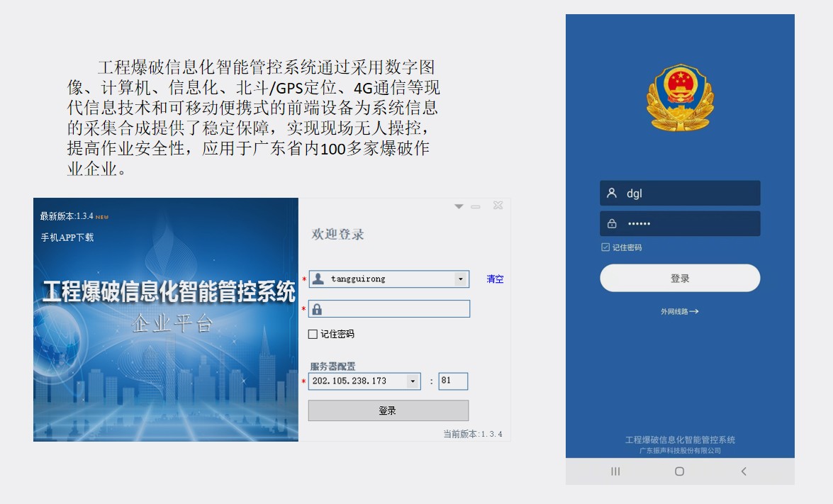Tap the Android recent apps icon
The height and width of the screenshot is (504, 833).
(x=615, y=471)
